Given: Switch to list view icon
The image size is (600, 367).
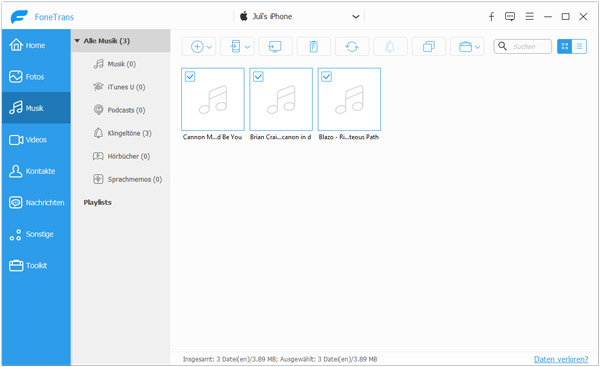Looking at the screenshot, I should (579, 47).
